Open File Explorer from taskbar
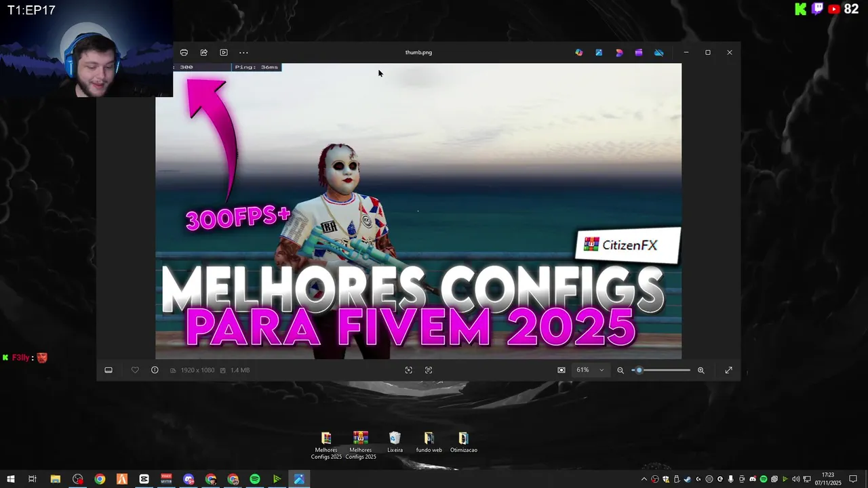Image resolution: width=868 pixels, height=488 pixels. point(56,479)
